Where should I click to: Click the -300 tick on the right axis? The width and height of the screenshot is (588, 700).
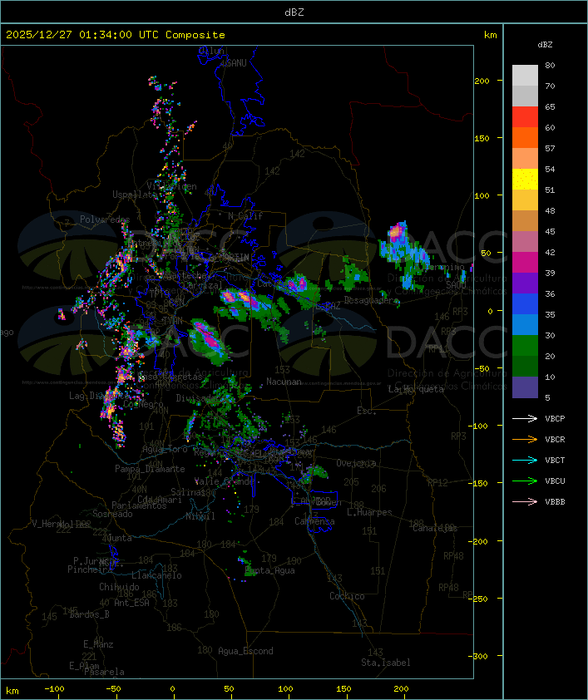coord(478,656)
